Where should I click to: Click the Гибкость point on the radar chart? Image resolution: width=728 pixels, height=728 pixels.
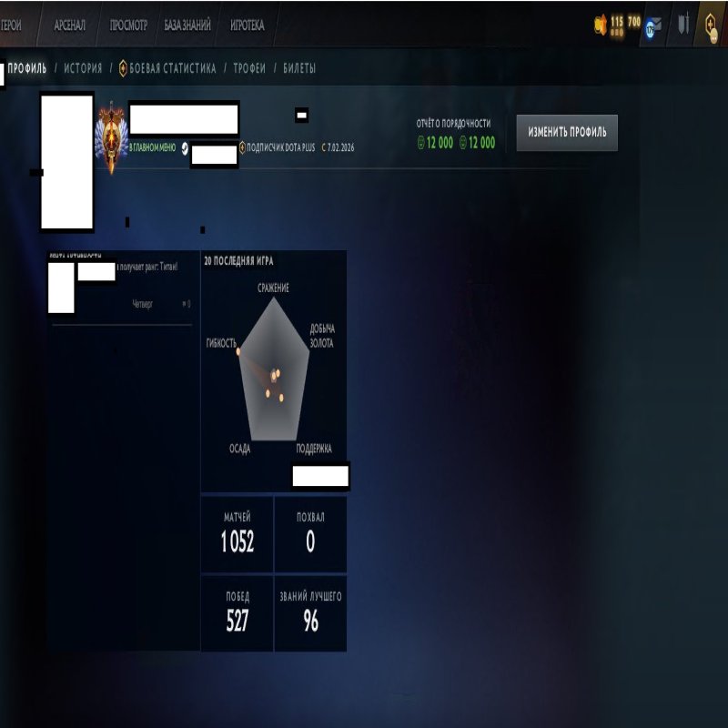pos(238,352)
